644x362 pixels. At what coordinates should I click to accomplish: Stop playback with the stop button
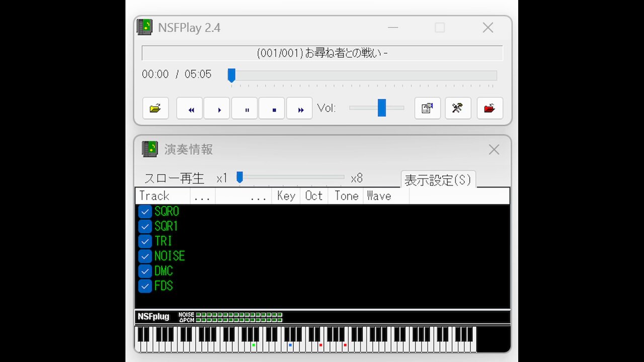[x=272, y=108]
